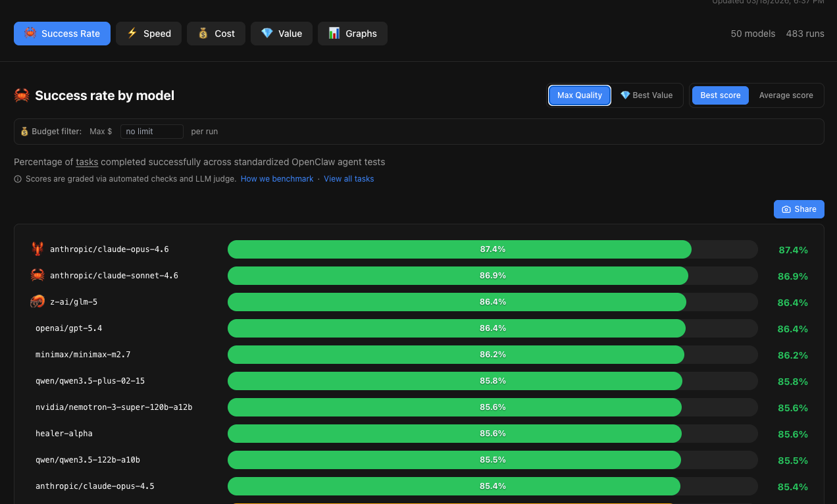Switch to the Speed tab
Screen dimensions: 837x504
click(x=149, y=34)
